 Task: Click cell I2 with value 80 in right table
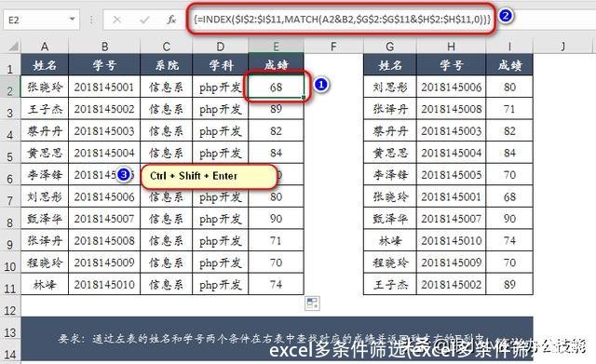click(x=509, y=87)
